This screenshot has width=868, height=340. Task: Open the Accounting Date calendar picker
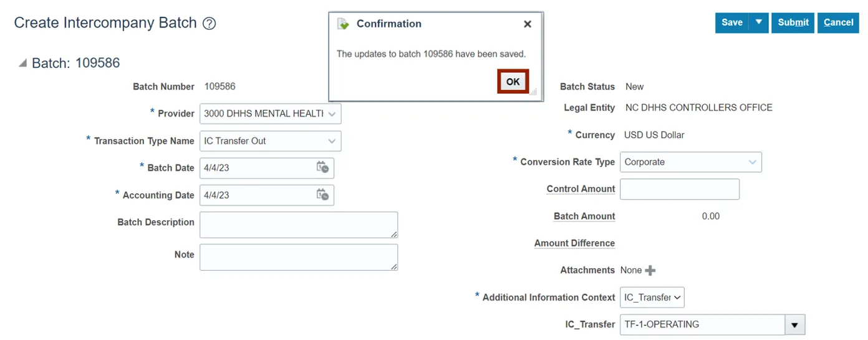(322, 195)
